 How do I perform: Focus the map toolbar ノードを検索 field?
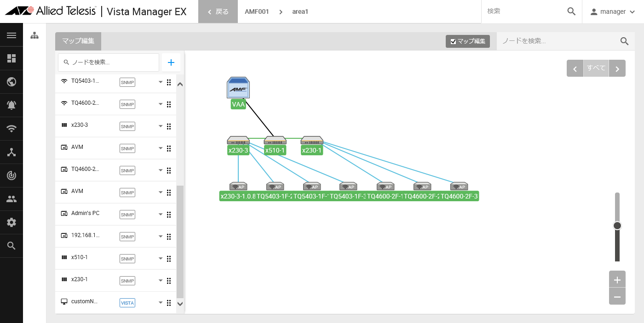click(558, 41)
